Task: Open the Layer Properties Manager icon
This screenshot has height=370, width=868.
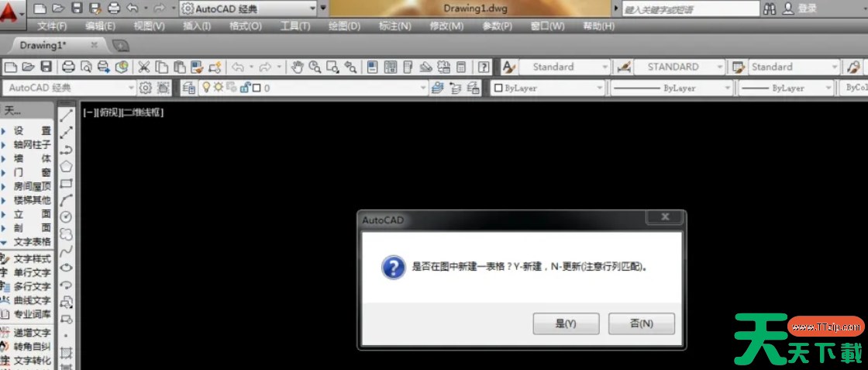Action: [189, 88]
